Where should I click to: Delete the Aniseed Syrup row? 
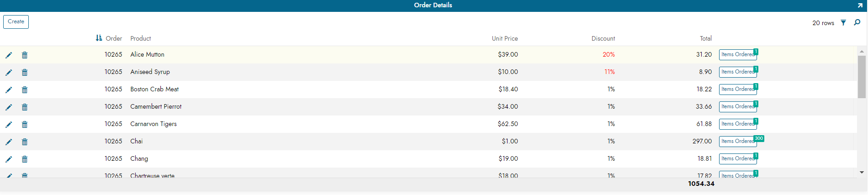point(25,73)
